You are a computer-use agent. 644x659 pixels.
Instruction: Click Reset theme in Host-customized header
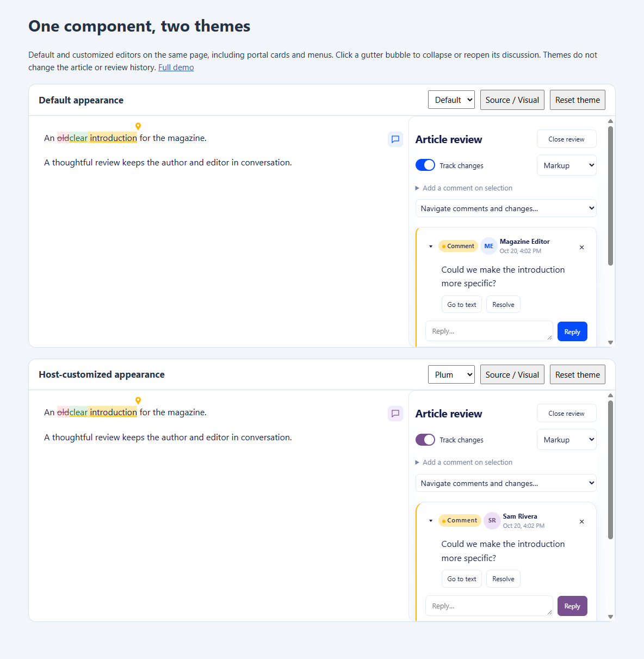[x=578, y=374]
